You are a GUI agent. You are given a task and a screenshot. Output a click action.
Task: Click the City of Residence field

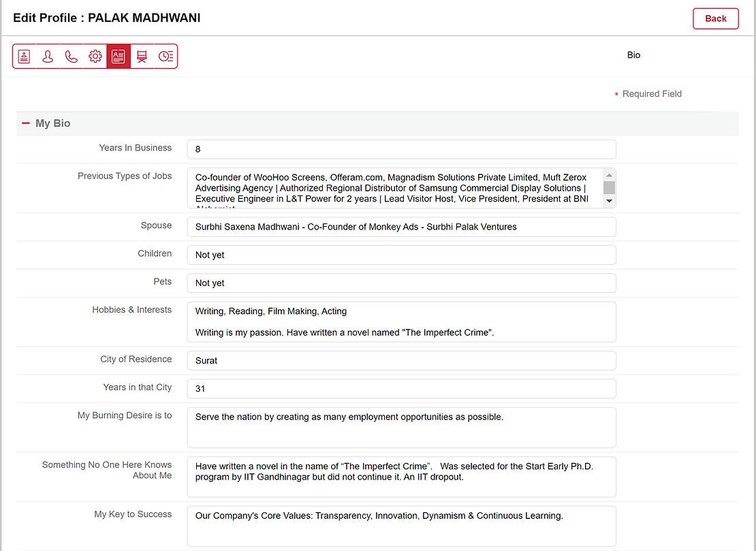401,360
